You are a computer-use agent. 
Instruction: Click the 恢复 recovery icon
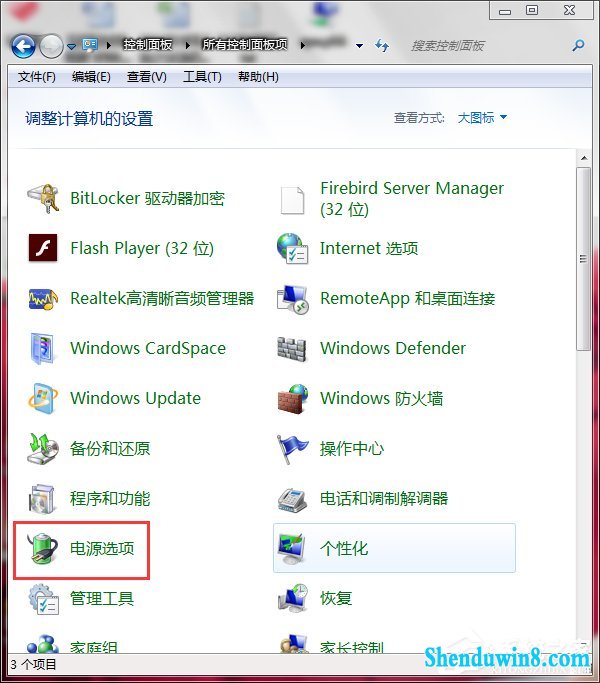[x=293, y=598]
